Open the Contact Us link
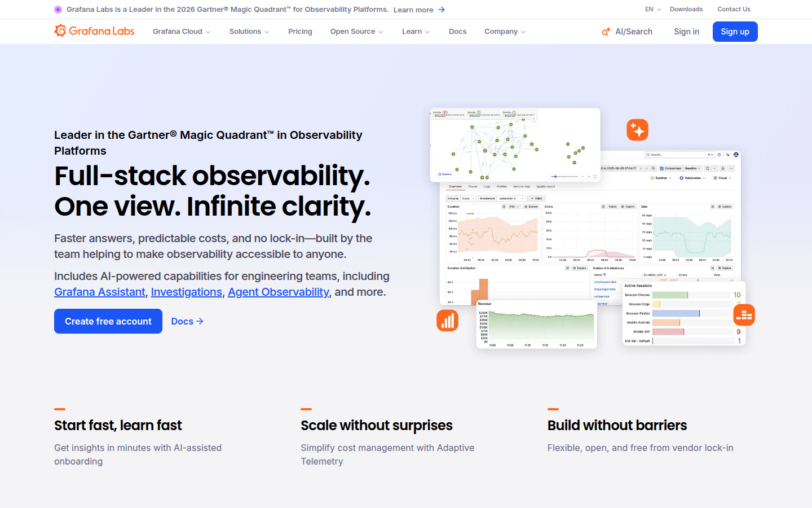 (734, 9)
